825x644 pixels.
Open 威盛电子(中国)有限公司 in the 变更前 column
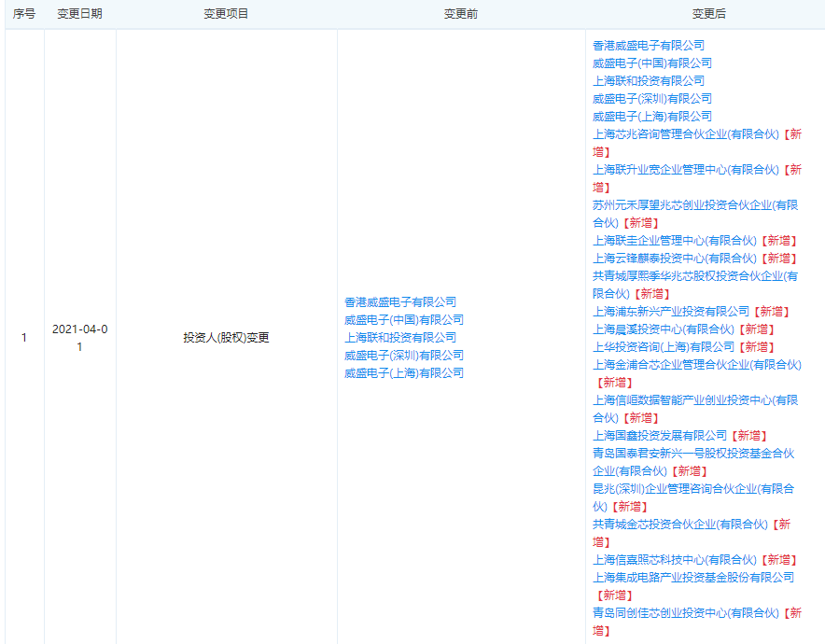[x=403, y=320]
